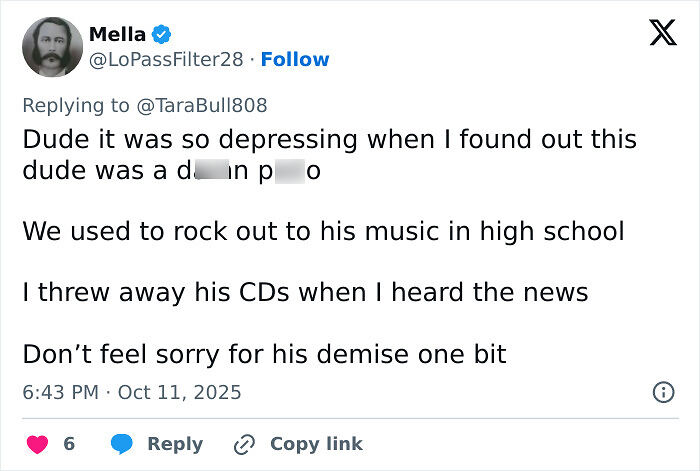Click the line starting "Dude it was so depressing"
Screen dimensions: 700x471
[x=329, y=139]
